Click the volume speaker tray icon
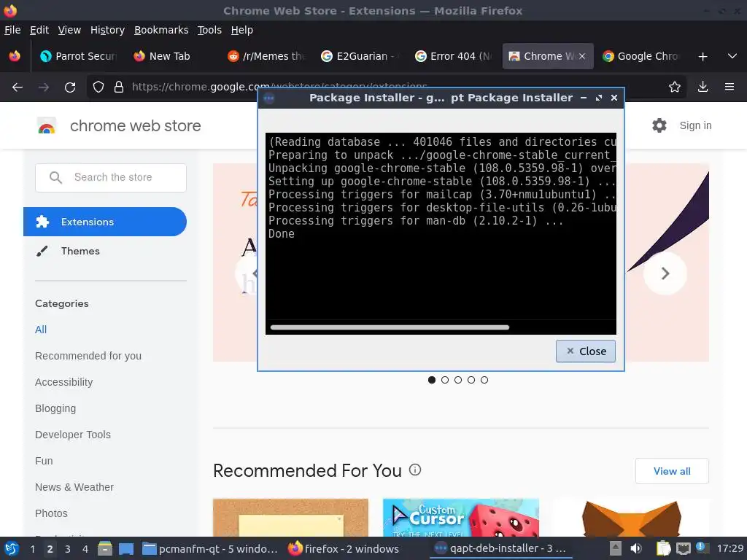747x560 pixels. click(x=636, y=548)
